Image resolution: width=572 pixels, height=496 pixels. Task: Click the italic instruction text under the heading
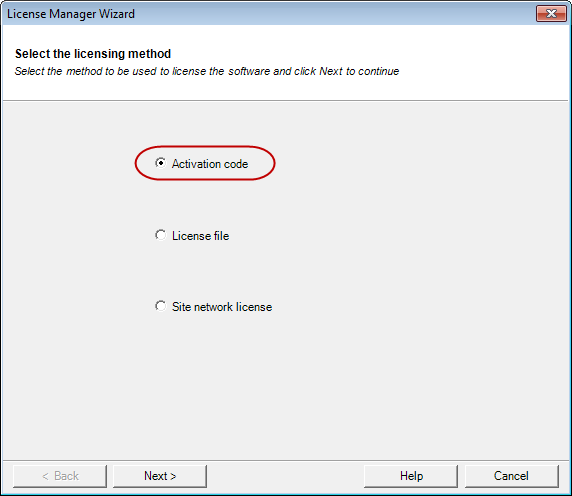tap(207, 71)
